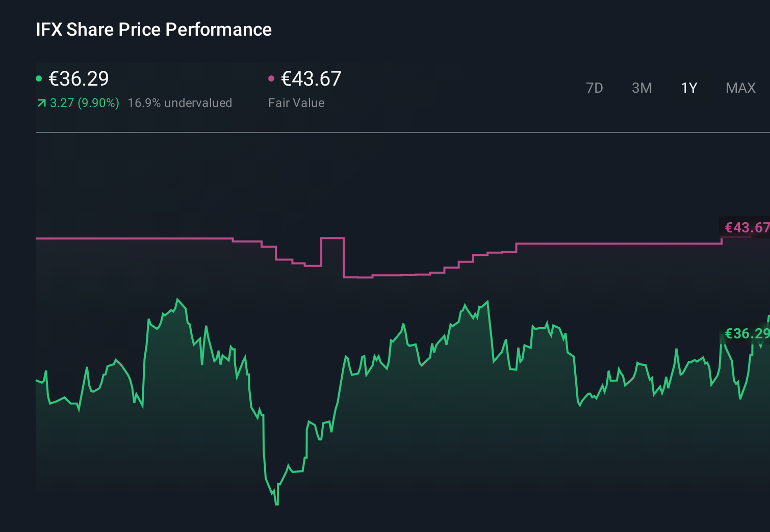Select the 1Y time range

[x=688, y=88]
